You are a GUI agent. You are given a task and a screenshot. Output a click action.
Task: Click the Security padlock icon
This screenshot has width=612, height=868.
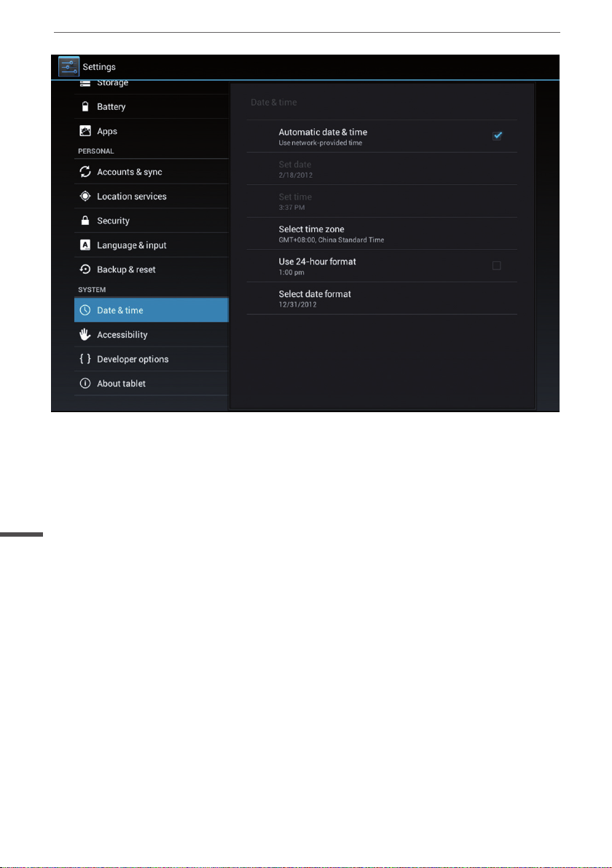pos(85,221)
